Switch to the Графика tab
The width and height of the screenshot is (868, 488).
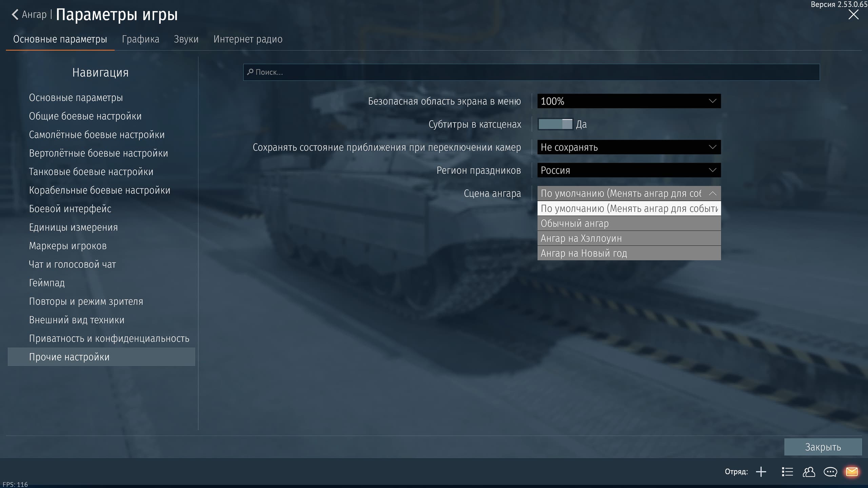[x=140, y=39]
